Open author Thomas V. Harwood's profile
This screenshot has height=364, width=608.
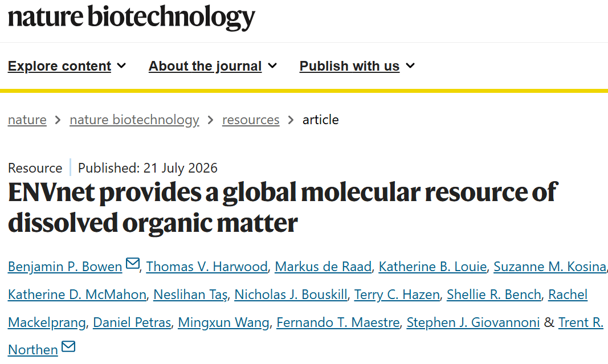pyautogui.click(x=207, y=267)
